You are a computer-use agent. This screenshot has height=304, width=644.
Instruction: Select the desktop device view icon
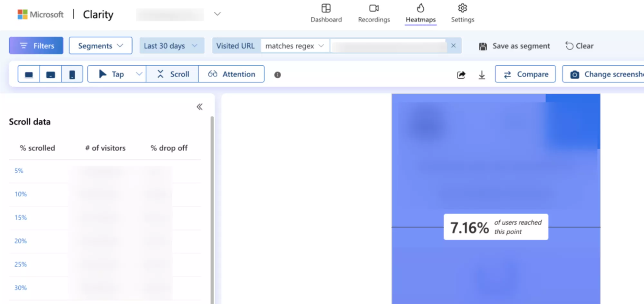pyautogui.click(x=29, y=74)
